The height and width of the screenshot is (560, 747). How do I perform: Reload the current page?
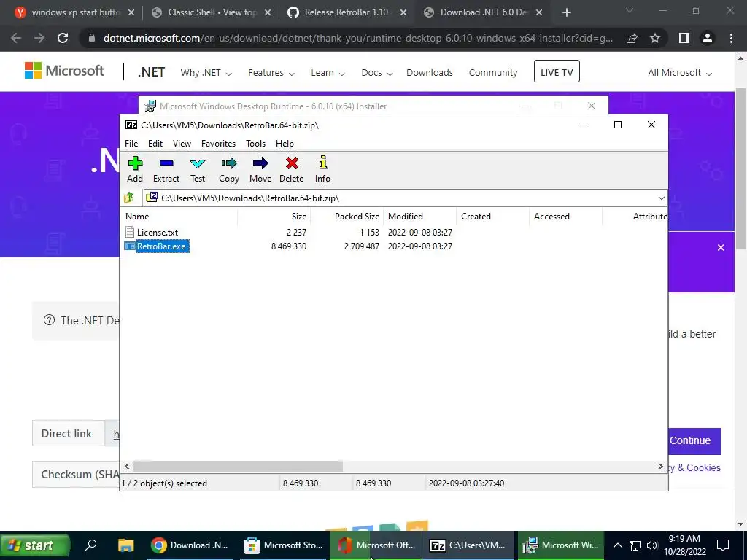(63, 38)
